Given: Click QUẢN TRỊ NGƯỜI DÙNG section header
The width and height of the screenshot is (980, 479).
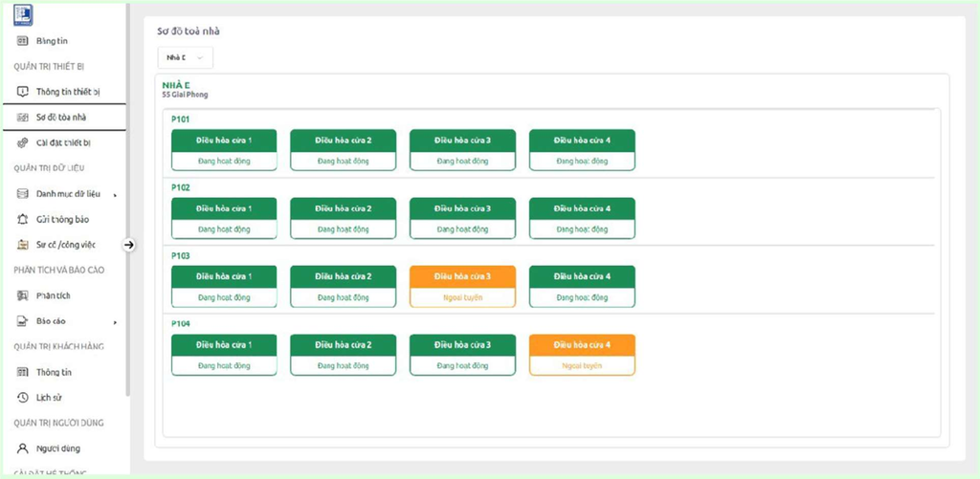Looking at the screenshot, I should 58,423.
